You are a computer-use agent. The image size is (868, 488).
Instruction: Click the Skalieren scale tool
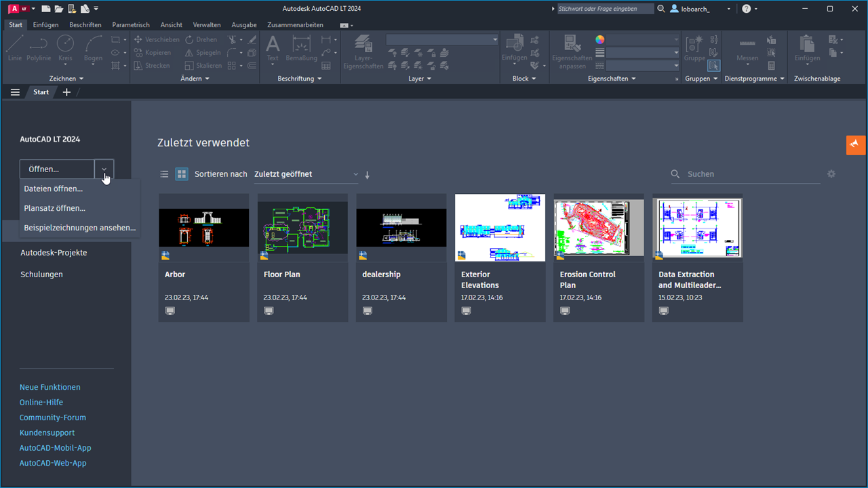[203, 66]
